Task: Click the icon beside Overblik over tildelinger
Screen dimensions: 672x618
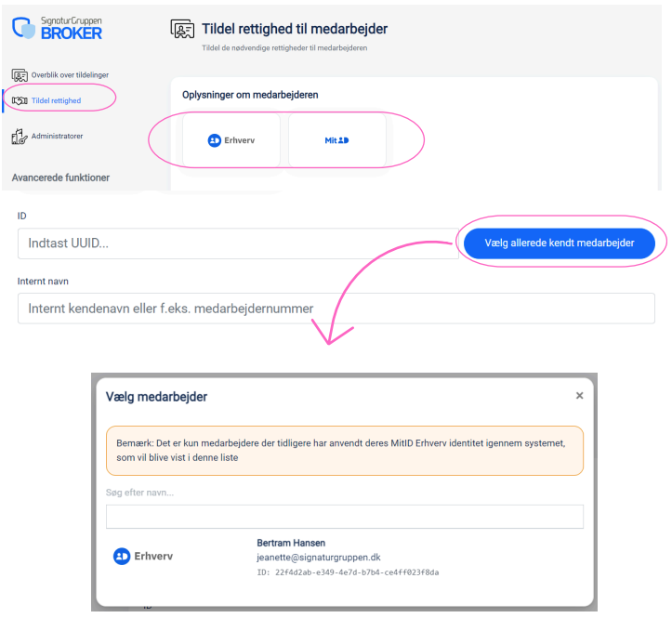Action: (x=20, y=75)
